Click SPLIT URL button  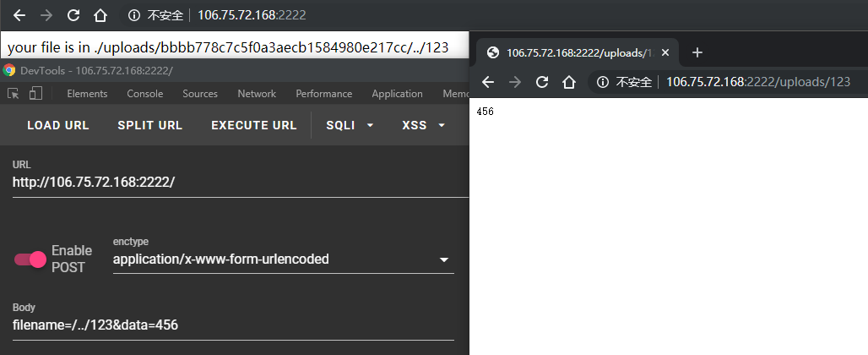click(150, 125)
